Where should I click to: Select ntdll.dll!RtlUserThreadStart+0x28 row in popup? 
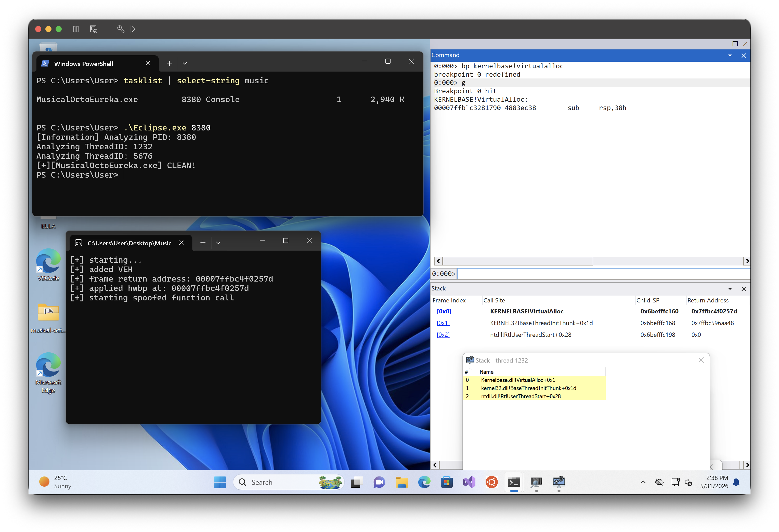point(534,396)
